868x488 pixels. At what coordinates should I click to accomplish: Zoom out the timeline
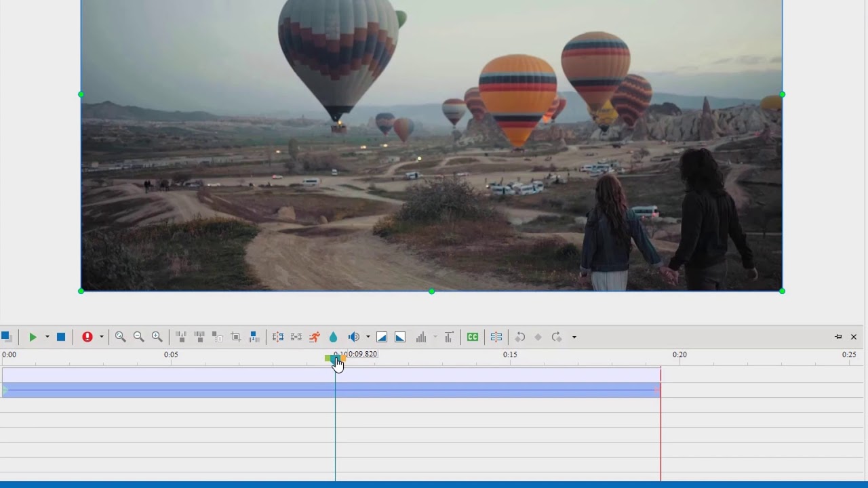[x=139, y=337]
